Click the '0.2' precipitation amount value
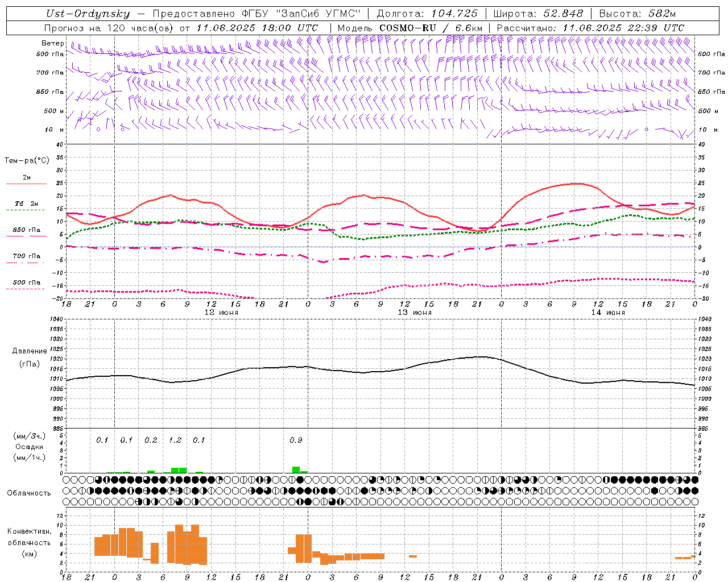 point(151,440)
